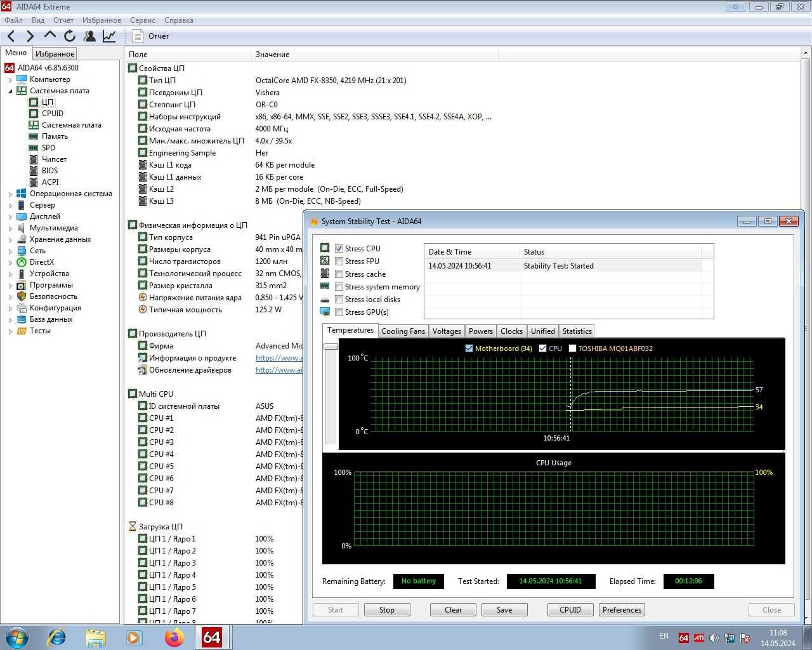The height and width of the screenshot is (650, 812).
Task: Open the Отчёт report icon in the toolbar
Action: point(138,36)
